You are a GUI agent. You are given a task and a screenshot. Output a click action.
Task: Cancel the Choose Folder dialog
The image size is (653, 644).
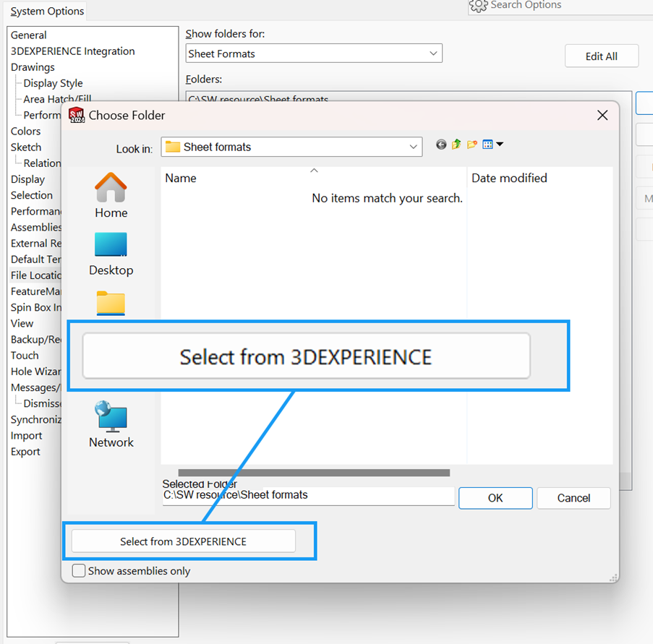(574, 498)
